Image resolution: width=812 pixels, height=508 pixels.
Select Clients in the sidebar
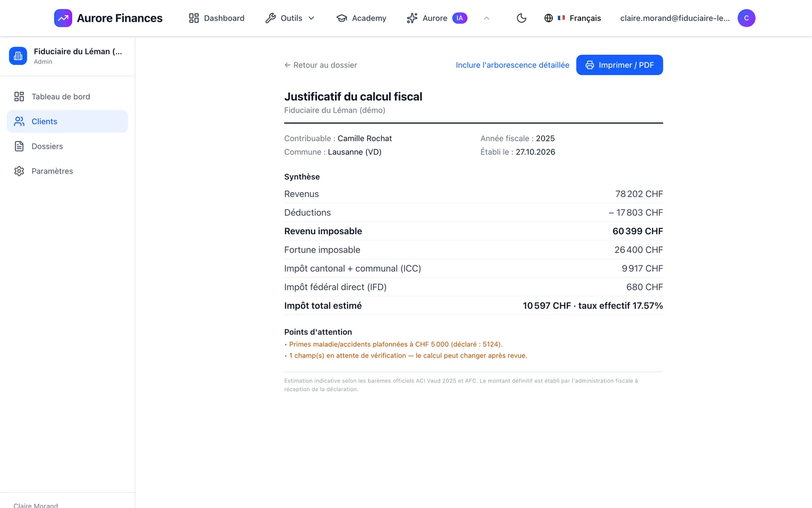(67, 121)
